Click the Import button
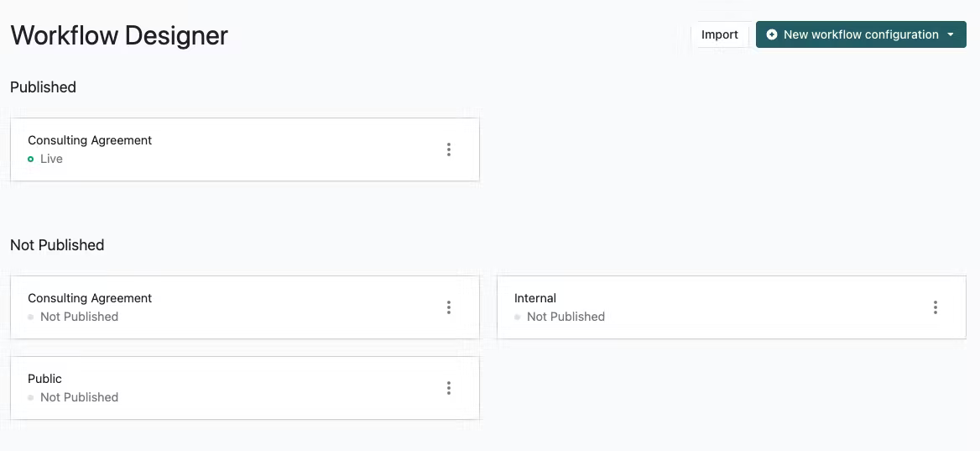The height and width of the screenshot is (451, 980). click(x=719, y=34)
